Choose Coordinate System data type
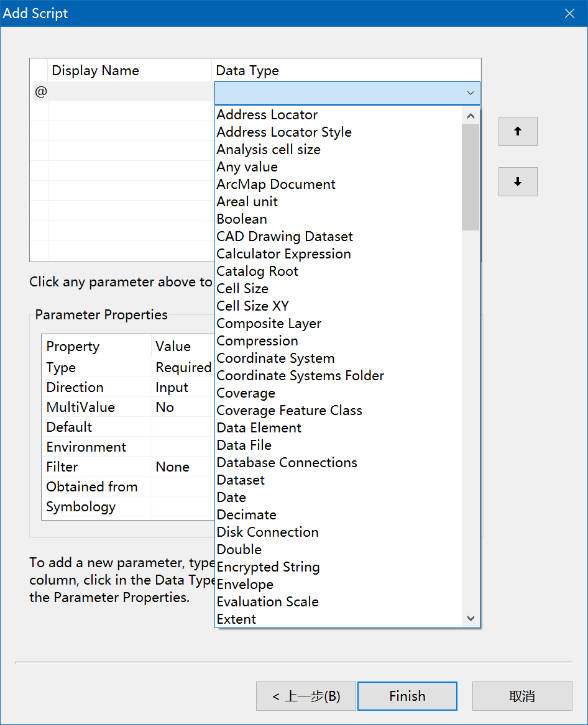 (338, 358)
